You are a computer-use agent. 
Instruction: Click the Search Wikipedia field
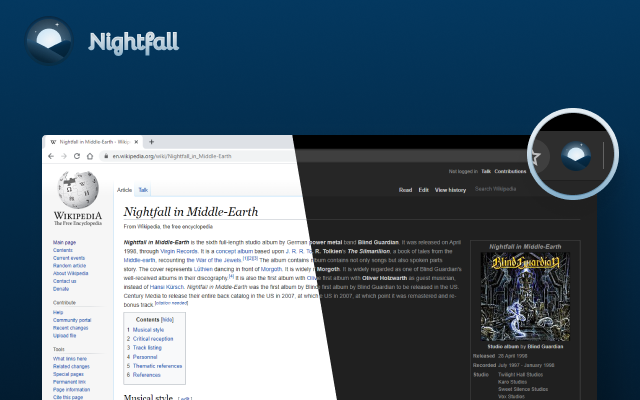coord(496,189)
